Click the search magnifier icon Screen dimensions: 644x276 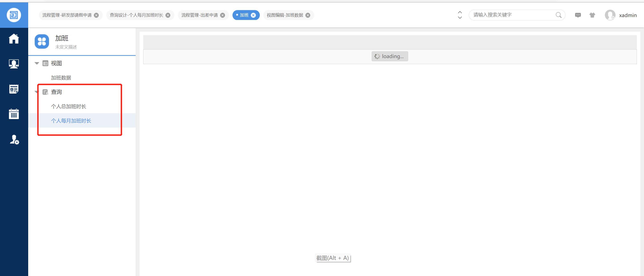(559, 15)
